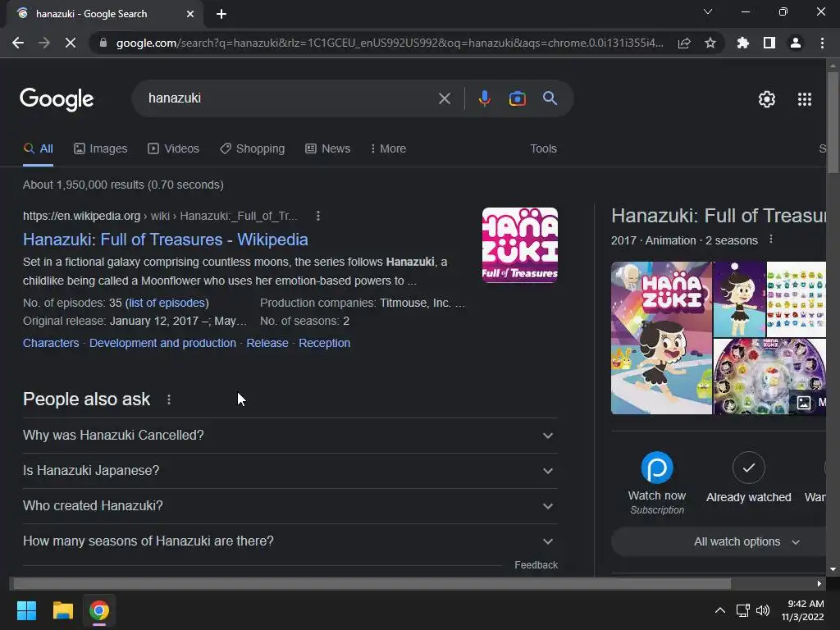Expand Why was Hanazuki Cancelled?
The width and height of the screenshot is (840, 630).
click(x=290, y=436)
